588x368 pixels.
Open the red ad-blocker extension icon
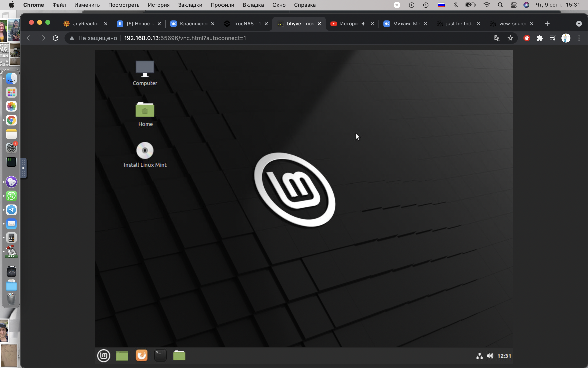pyautogui.click(x=527, y=38)
